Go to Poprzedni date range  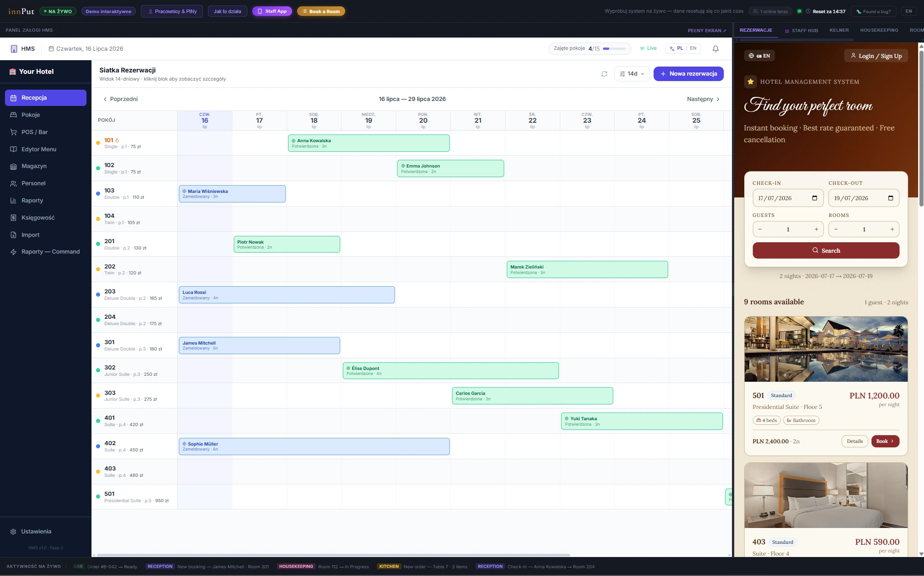click(x=120, y=99)
